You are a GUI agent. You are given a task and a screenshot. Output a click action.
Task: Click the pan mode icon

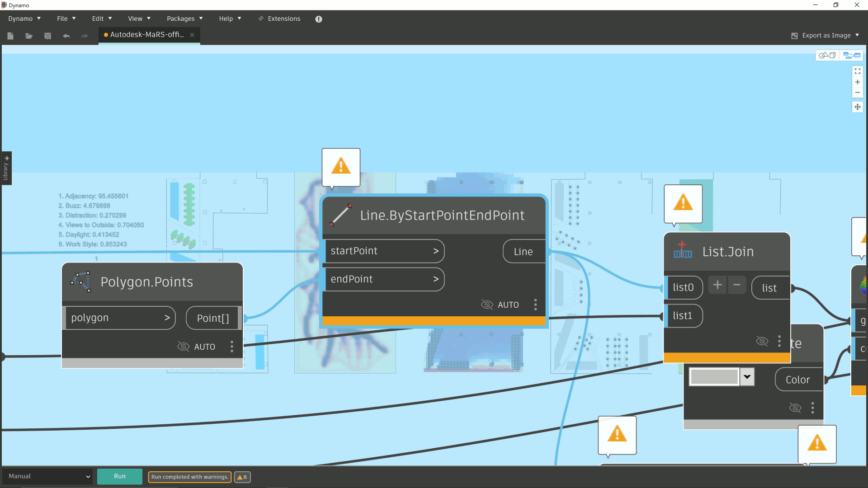857,107
